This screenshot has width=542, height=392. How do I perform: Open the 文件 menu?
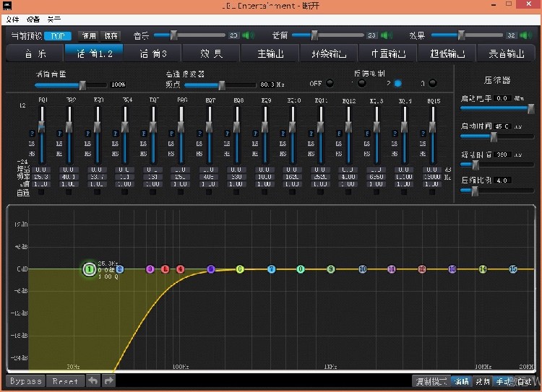click(x=12, y=19)
